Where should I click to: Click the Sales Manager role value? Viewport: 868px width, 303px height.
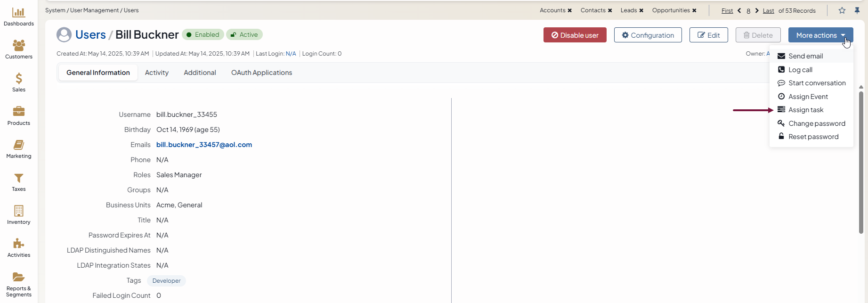[179, 175]
